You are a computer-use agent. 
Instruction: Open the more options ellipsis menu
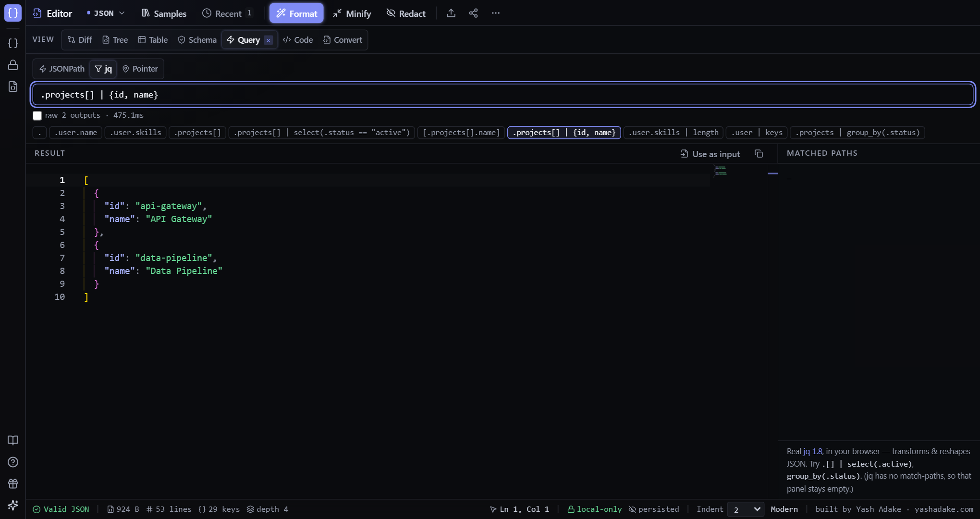[x=496, y=13]
